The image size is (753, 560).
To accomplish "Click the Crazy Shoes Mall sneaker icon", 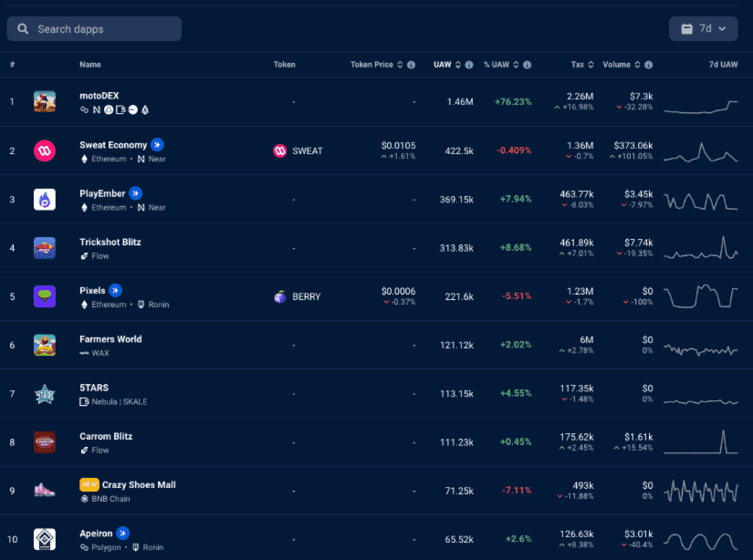I will point(45,491).
